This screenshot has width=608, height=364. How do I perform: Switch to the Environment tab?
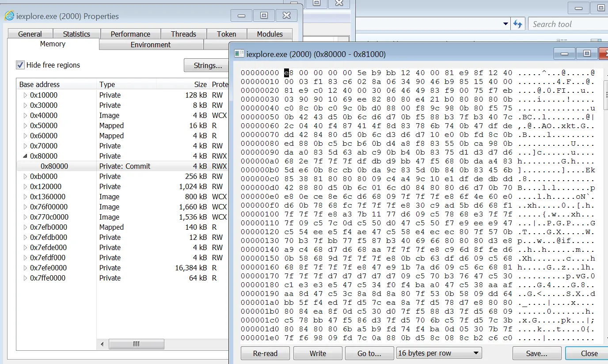[151, 45]
